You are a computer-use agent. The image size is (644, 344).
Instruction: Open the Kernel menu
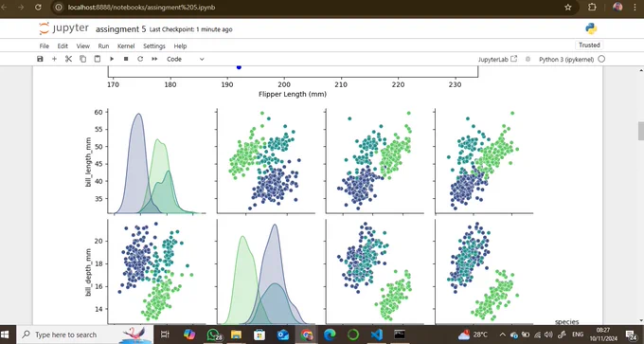pos(126,46)
